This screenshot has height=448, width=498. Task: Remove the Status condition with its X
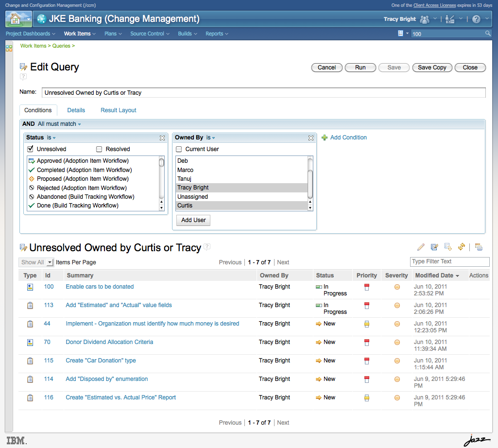click(x=162, y=138)
